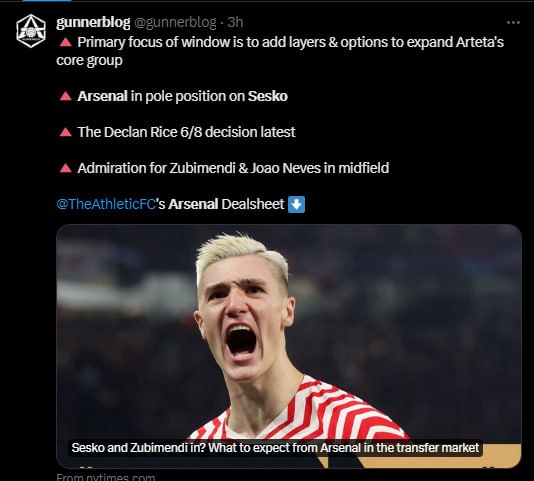Click the gunnerblog display name
This screenshot has height=481, width=534.
click(x=93, y=22)
